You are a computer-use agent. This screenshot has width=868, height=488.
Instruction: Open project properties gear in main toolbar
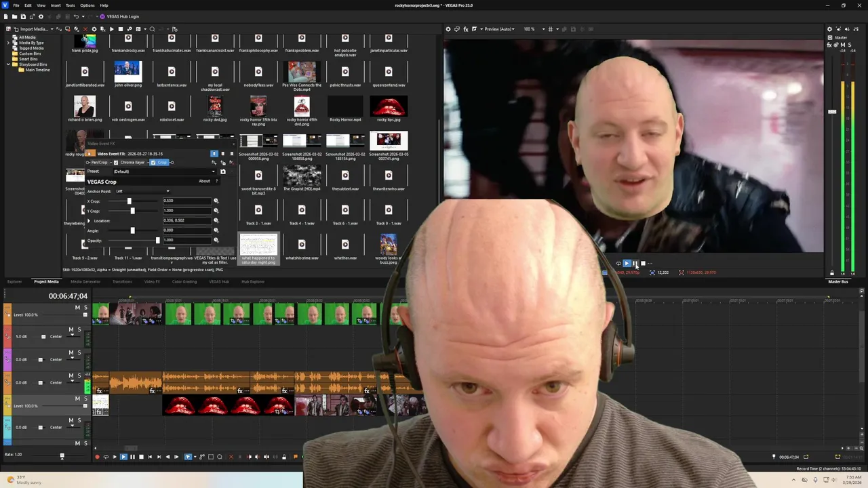41,16
